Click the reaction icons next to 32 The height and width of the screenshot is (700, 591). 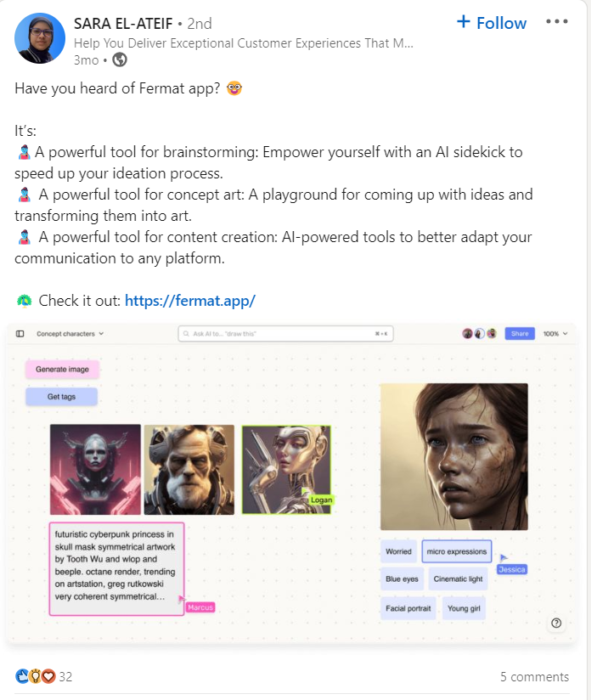tap(36, 676)
